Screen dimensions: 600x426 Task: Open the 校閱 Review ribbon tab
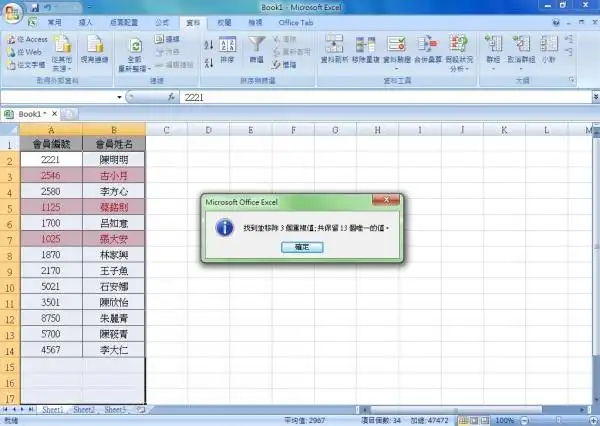tap(224, 23)
